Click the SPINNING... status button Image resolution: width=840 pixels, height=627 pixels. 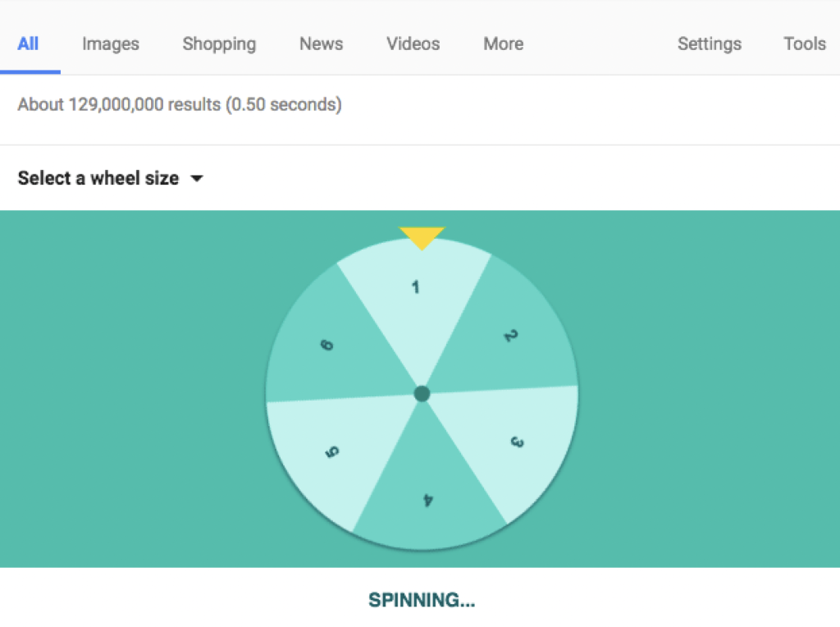(x=422, y=600)
